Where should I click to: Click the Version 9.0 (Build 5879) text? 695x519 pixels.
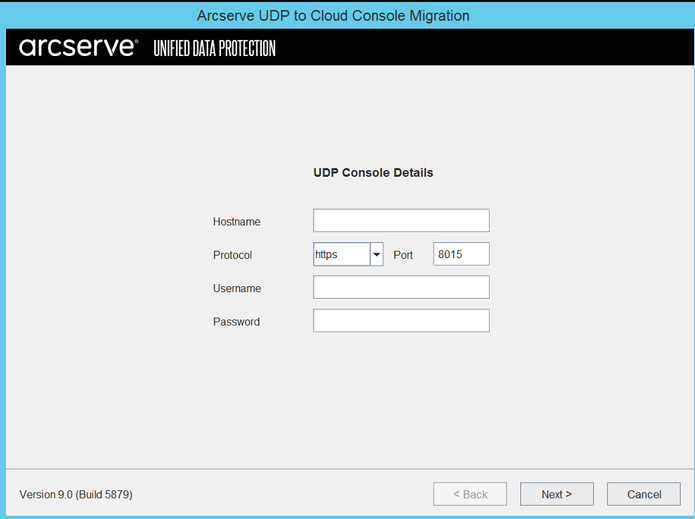(76, 494)
